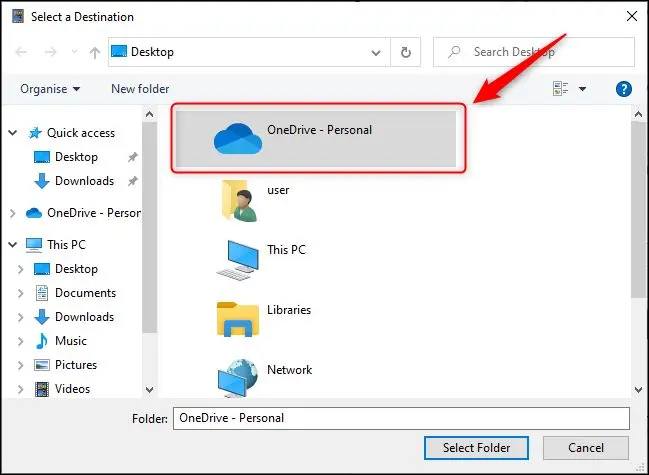
Task: Collapse the Quick access tree node
Action: click(x=13, y=133)
